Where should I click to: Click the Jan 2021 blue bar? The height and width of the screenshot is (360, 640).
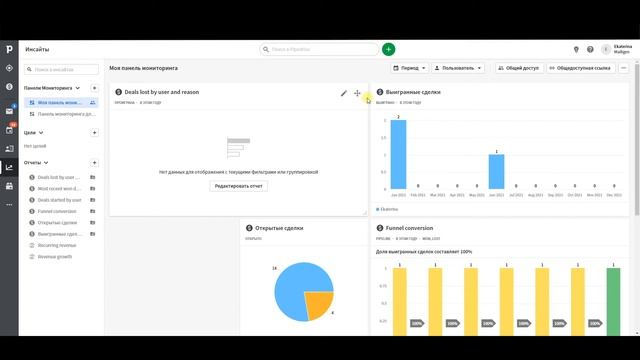point(398,154)
